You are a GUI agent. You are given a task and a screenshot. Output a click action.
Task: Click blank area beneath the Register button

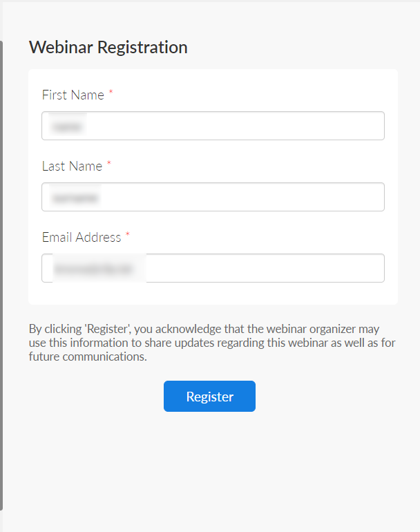coord(210,468)
